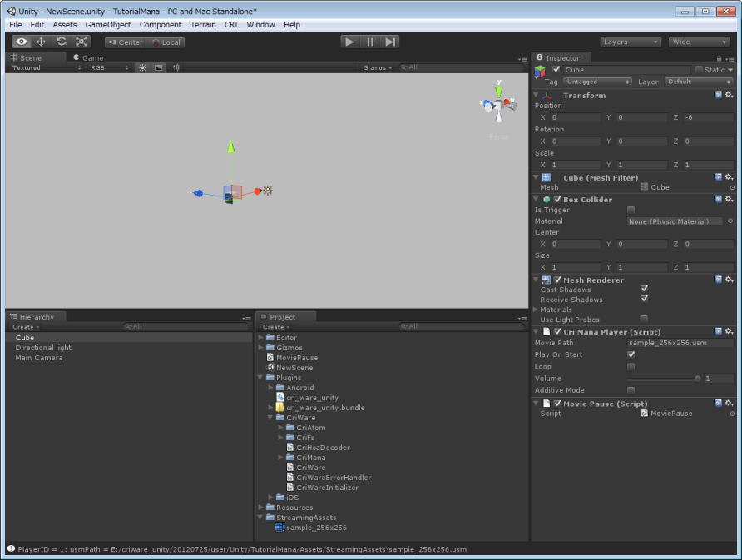The image size is (742, 560).
Task: Open Box Collider gear settings menu
Action: pyautogui.click(x=730, y=200)
